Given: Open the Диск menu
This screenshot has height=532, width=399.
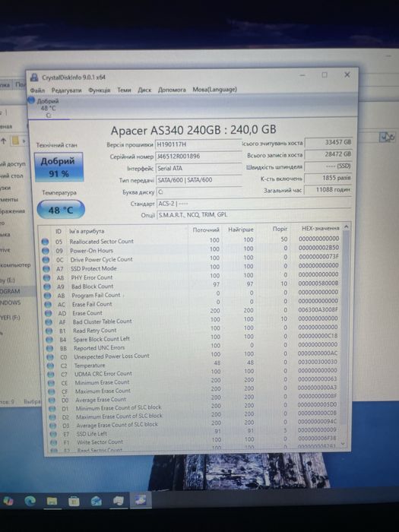Looking at the screenshot, I should [x=144, y=90].
